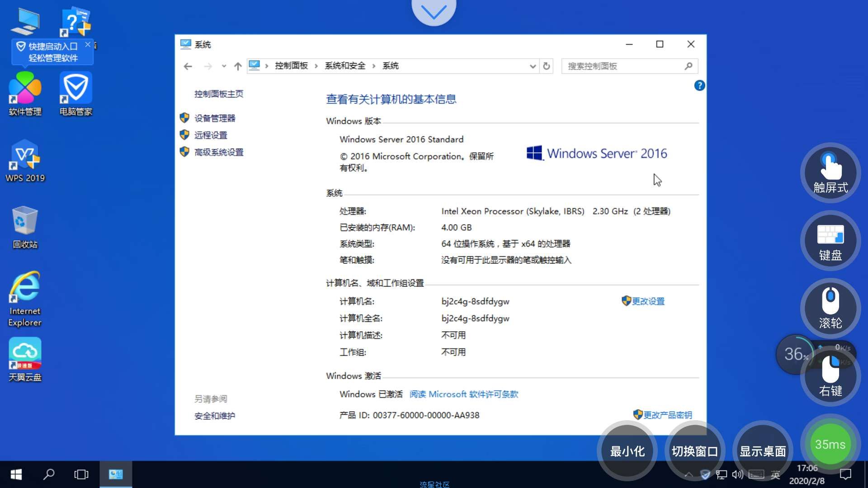
Task: Focus the 搜索控制面板 search field
Action: pos(629,66)
